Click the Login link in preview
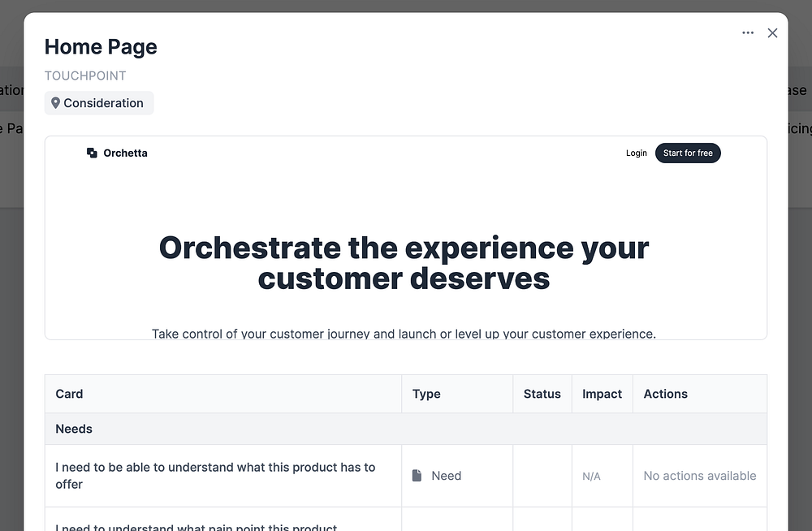812x531 pixels. point(637,153)
